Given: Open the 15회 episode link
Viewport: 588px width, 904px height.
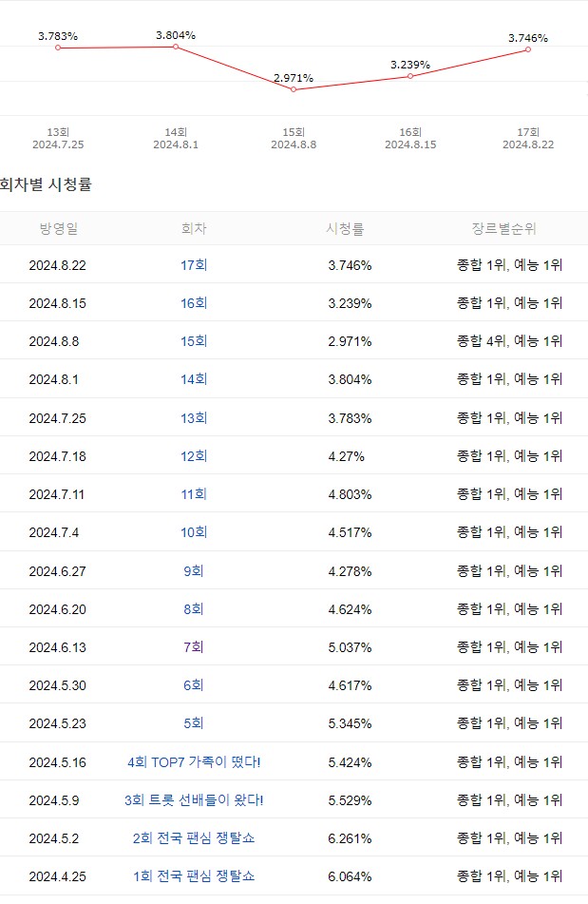Looking at the screenshot, I should 194,341.
